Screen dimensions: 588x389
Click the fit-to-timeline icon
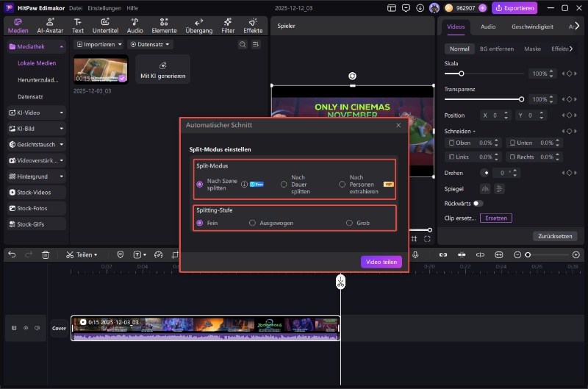(499, 254)
